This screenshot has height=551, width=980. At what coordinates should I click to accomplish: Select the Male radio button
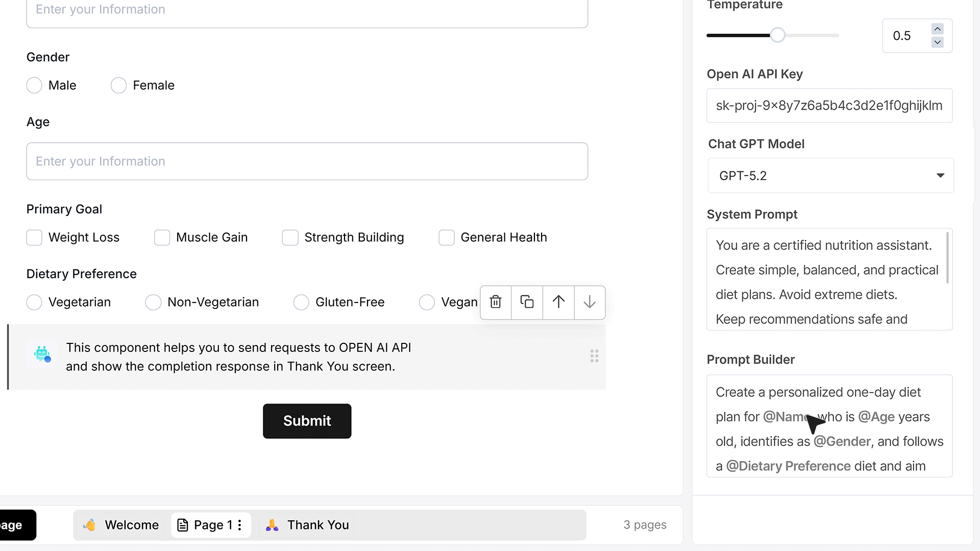(34, 85)
